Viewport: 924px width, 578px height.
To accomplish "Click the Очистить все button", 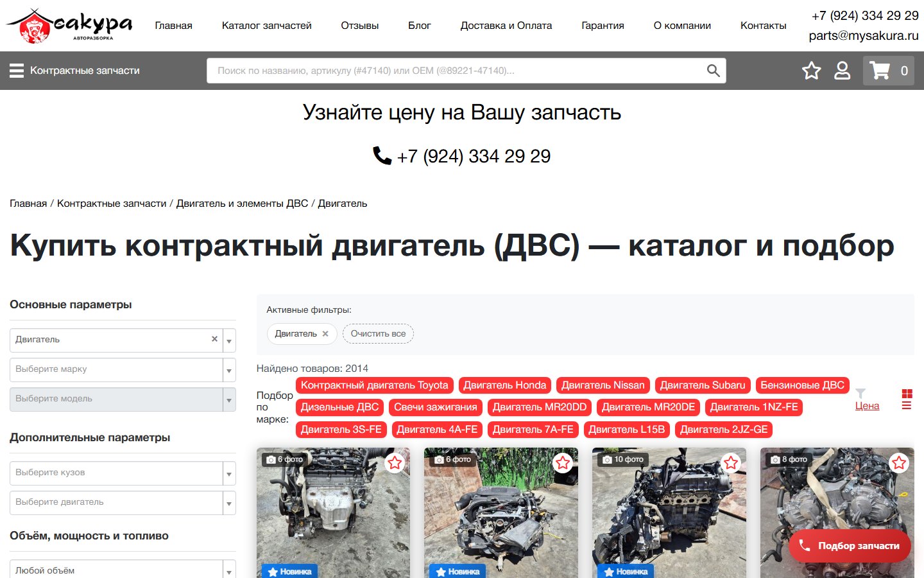I will click(378, 334).
